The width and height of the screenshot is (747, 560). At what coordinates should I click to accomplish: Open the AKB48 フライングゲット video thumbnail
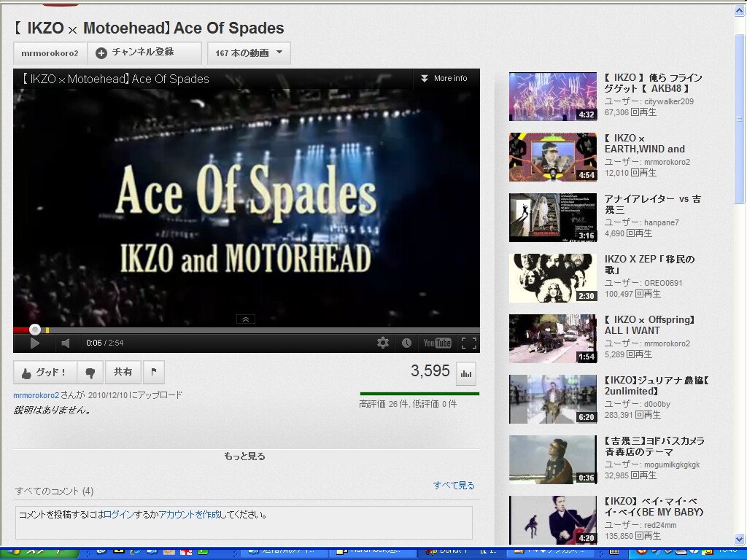click(553, 97)
